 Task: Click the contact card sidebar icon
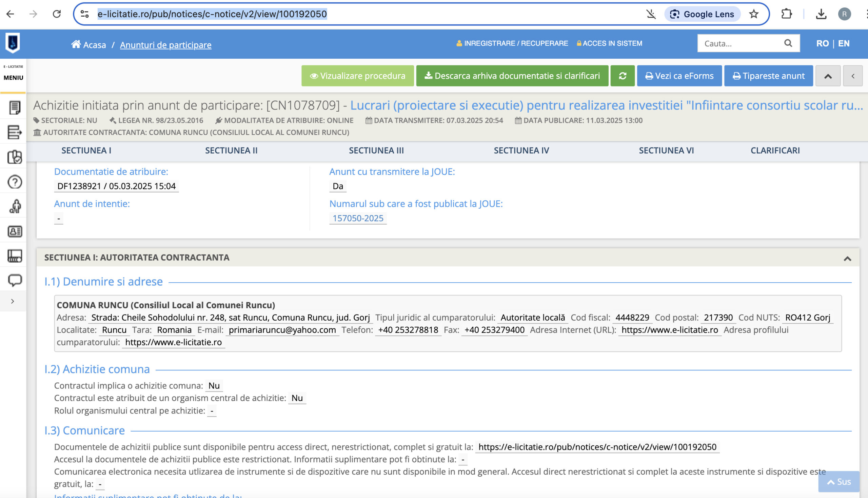[14, 232]
